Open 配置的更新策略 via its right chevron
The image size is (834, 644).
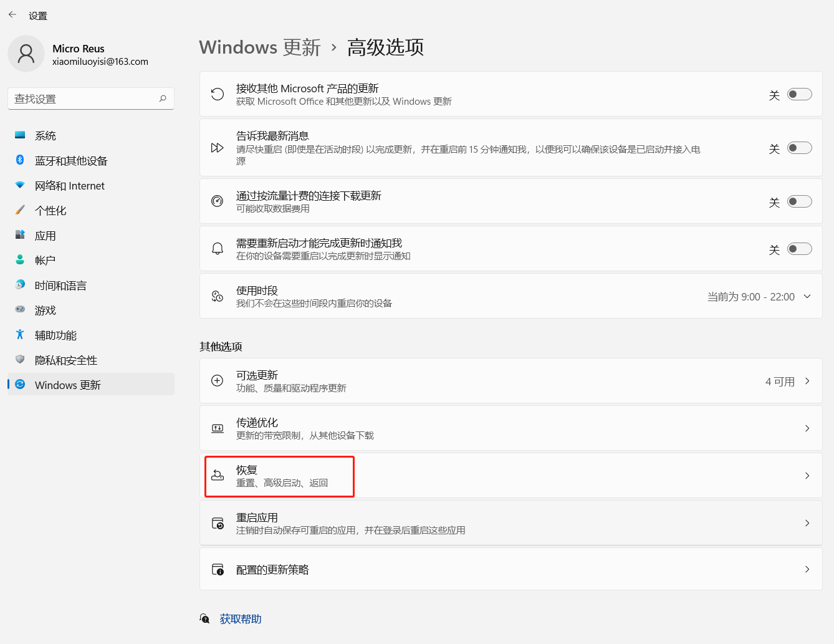[807, 569]
